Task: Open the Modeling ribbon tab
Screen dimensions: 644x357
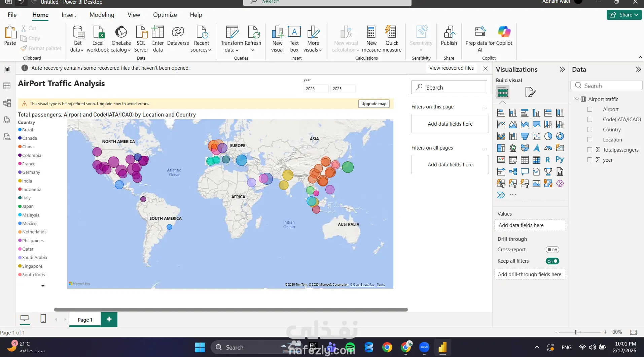Action: coord(102,15)
